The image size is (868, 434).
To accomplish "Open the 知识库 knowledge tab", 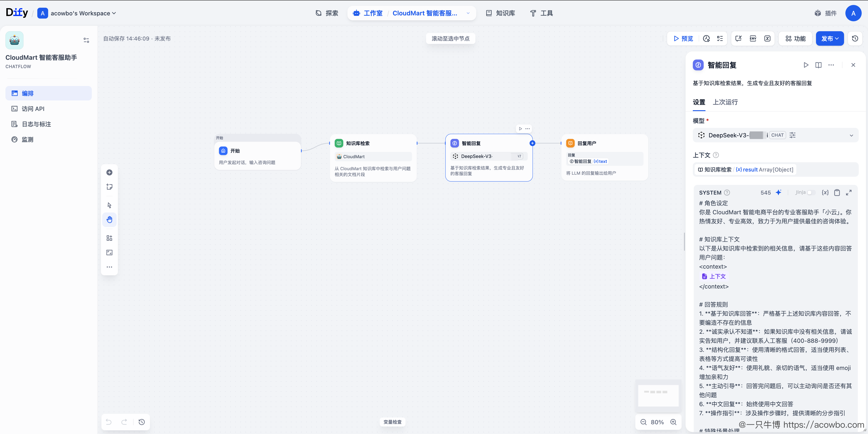I will 500,13.
